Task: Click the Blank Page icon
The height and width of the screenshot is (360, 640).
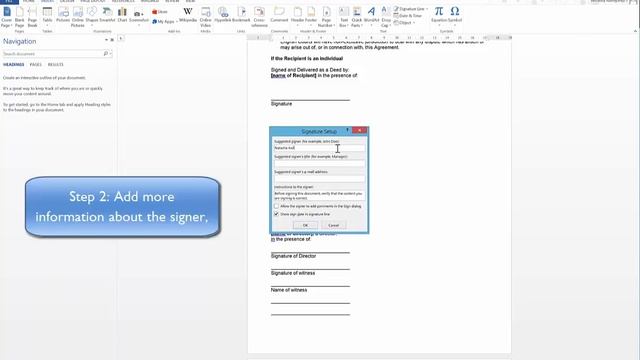Action: pos(20,17)
